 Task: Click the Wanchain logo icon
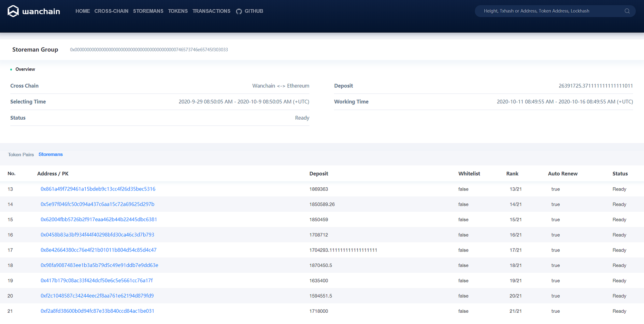point(13,11)
